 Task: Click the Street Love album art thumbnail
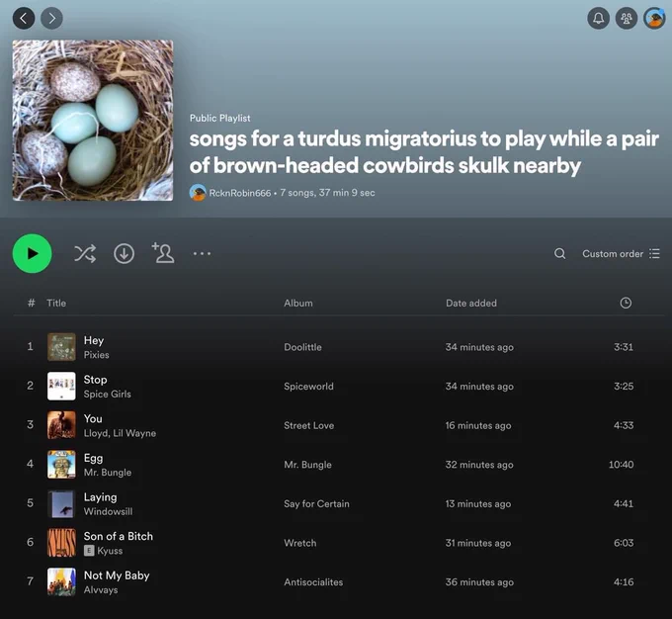(61, 425)
